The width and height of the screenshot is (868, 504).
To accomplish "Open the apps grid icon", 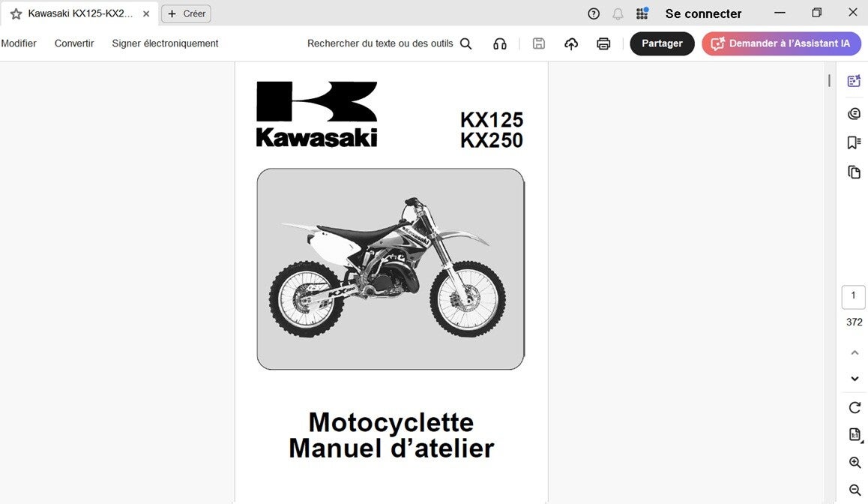I will click(642, 13).
